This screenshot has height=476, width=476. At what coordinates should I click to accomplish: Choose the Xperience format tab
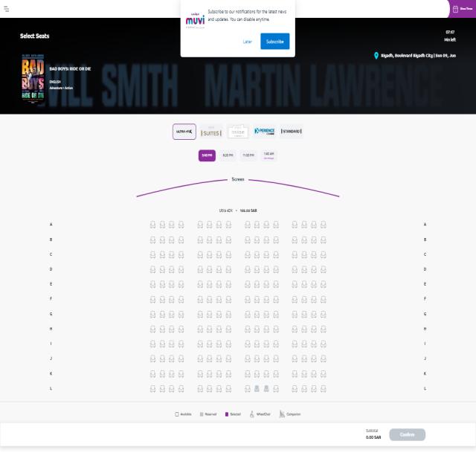pos(265,132)
